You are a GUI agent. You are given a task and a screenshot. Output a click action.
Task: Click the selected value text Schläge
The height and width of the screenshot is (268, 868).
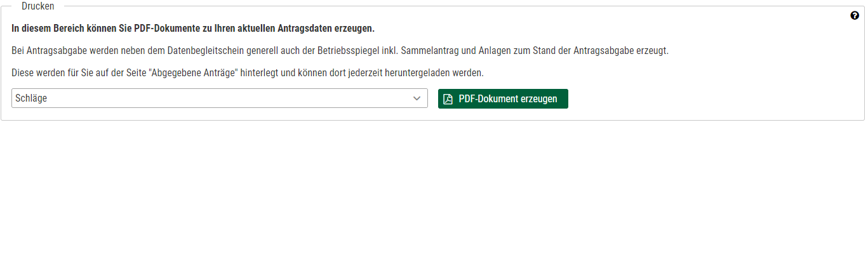click(x=31, y=98)
